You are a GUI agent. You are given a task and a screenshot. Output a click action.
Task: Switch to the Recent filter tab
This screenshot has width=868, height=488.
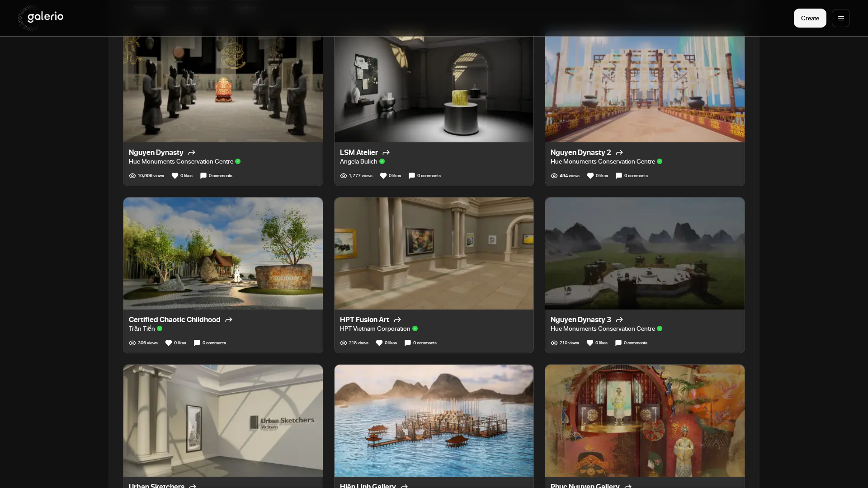pos(199,8)
